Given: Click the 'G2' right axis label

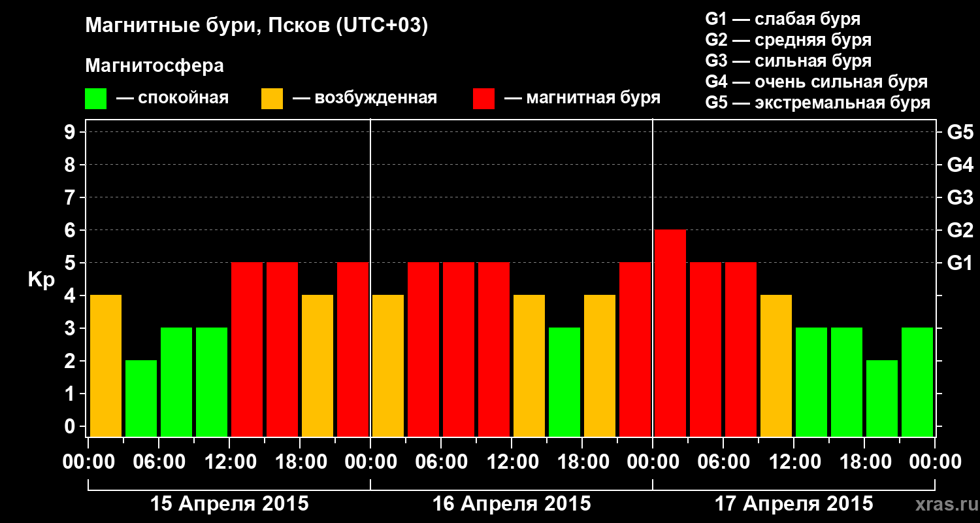Looking at the screenshot, I should [x=960, y=230].
